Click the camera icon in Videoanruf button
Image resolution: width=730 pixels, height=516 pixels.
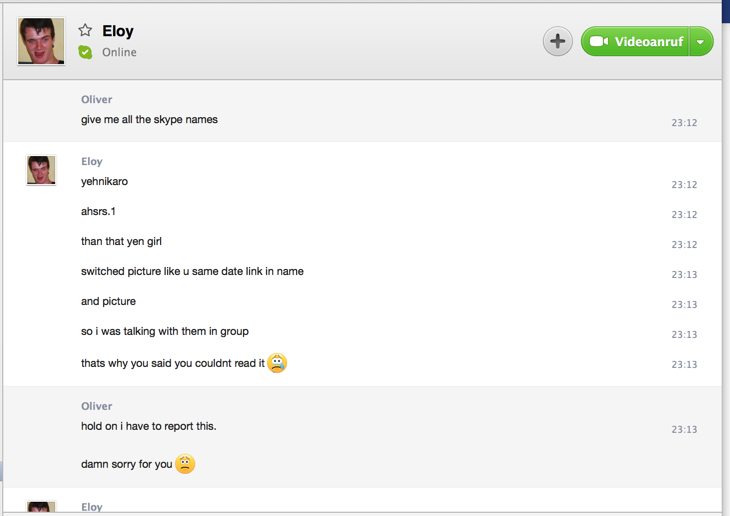click(598, 42)
